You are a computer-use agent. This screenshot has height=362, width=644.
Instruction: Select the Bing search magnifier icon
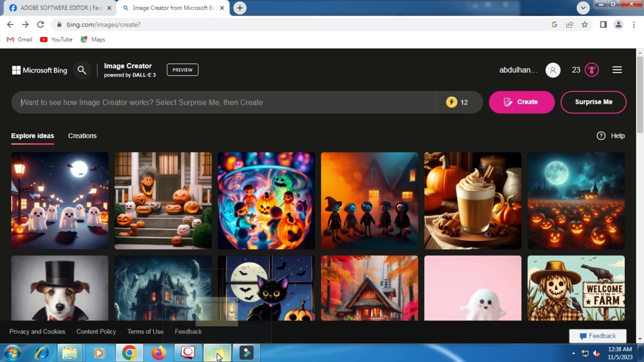click(x=82, y=70)
